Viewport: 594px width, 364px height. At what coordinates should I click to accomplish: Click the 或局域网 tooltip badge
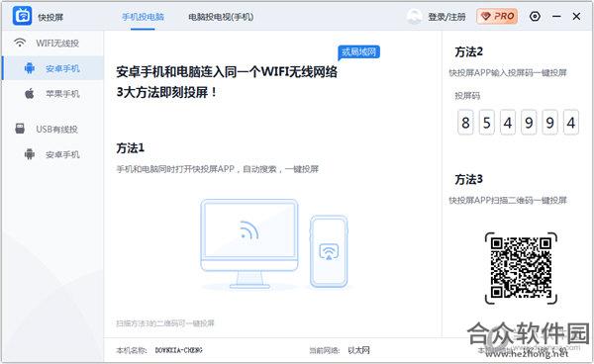(x=358, y=52)
